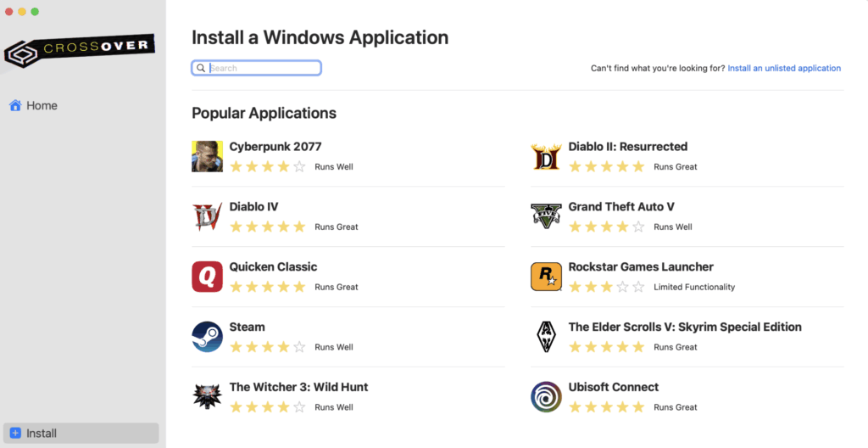Viewport: 868px width, 448px height.
Task: Click the Skyrim Special Edition icon
Action: point(546,337)
